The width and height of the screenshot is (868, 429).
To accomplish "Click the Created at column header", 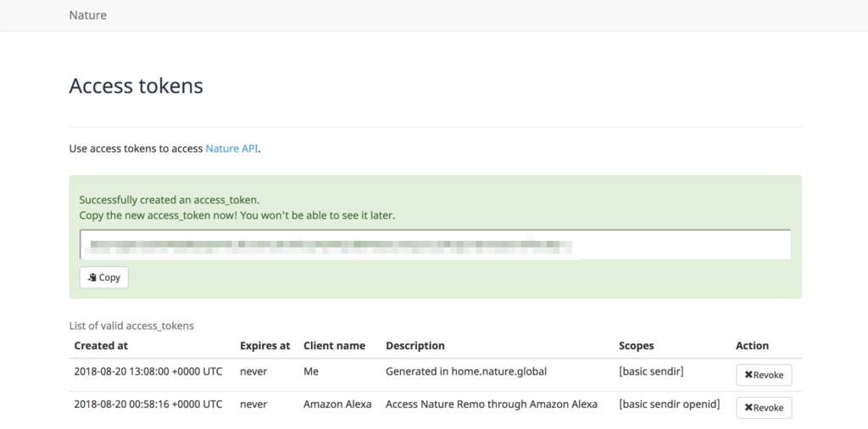I will coord(101,346).
